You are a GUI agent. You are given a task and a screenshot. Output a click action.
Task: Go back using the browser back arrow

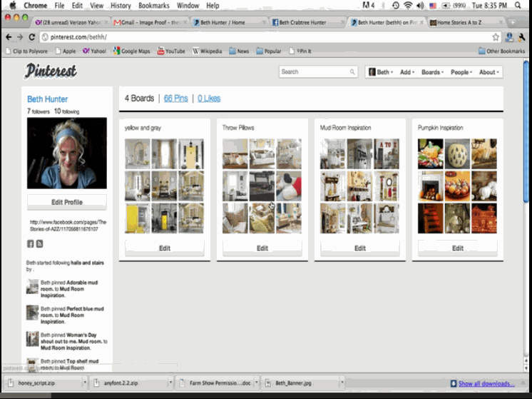[9, 37]
